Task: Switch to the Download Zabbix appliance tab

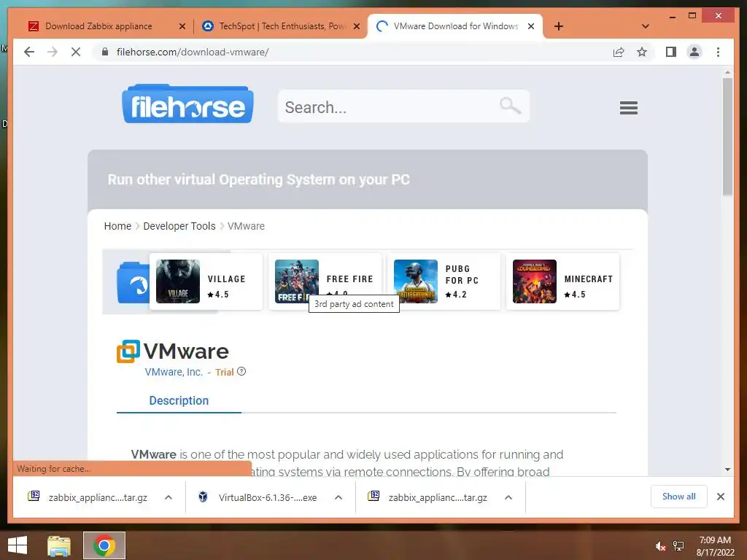Action: [x=98, y=26]
